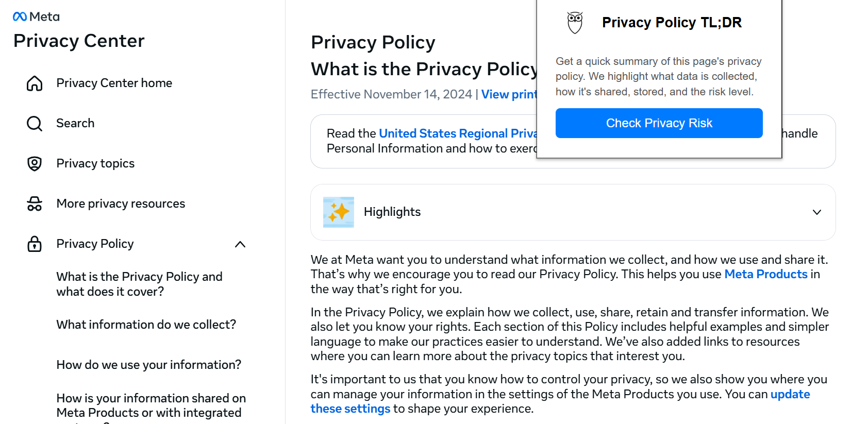This screenshot has height=424, width=868.
Task: Click the Meta Products link
Action: click(x=766, y=274)
